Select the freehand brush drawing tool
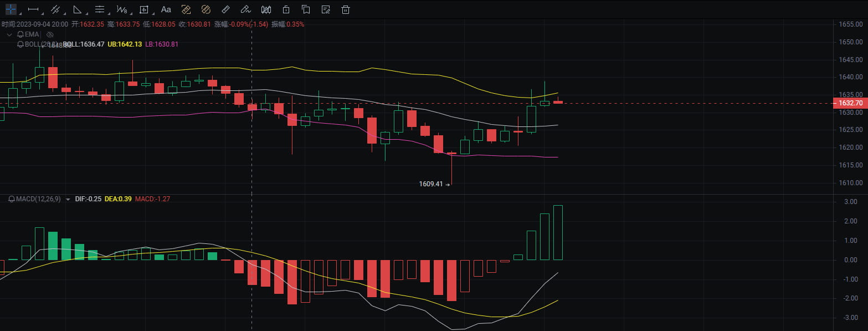The image size is (868, 331). [246, 9]
